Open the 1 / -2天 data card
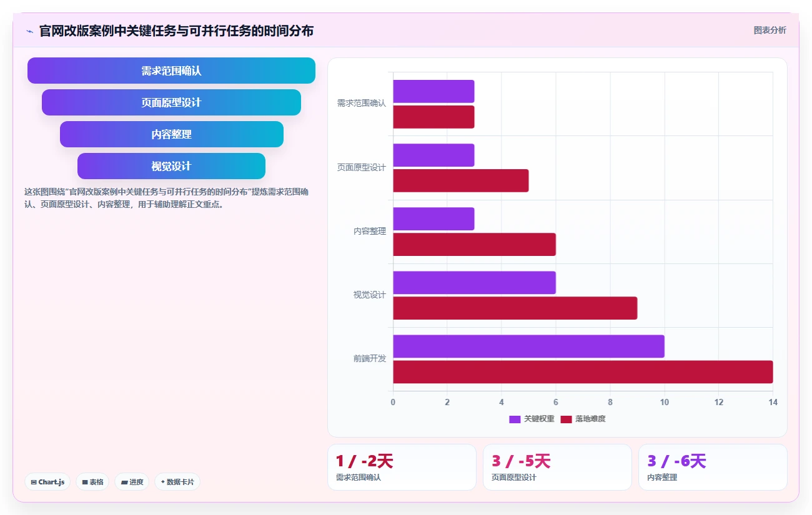Screen dimensions: 812x515 tap(402, 467)
